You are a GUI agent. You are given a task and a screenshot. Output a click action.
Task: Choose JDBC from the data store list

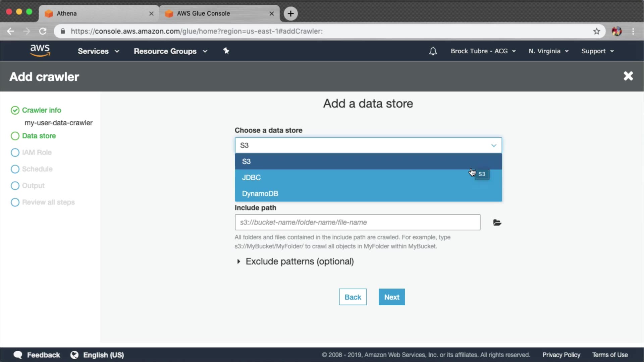[x=251, y=178]
